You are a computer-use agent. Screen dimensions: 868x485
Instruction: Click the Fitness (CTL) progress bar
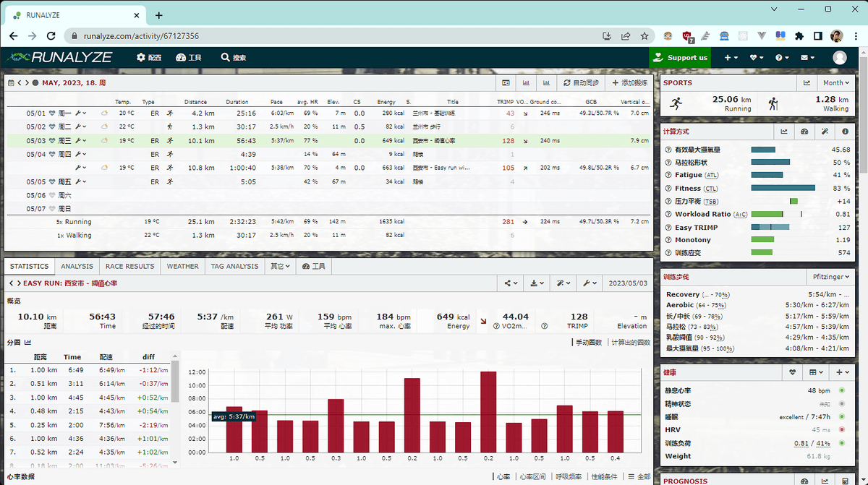click(x=783, y=188)
